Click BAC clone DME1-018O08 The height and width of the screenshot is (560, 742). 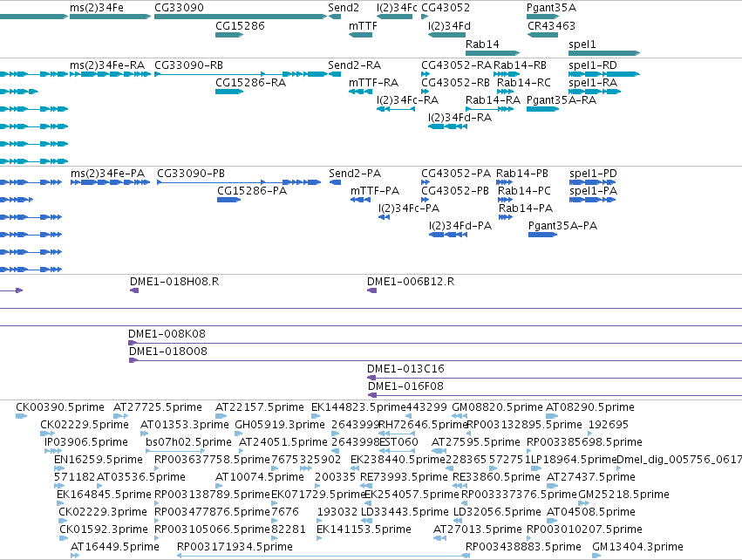(168, 352)
